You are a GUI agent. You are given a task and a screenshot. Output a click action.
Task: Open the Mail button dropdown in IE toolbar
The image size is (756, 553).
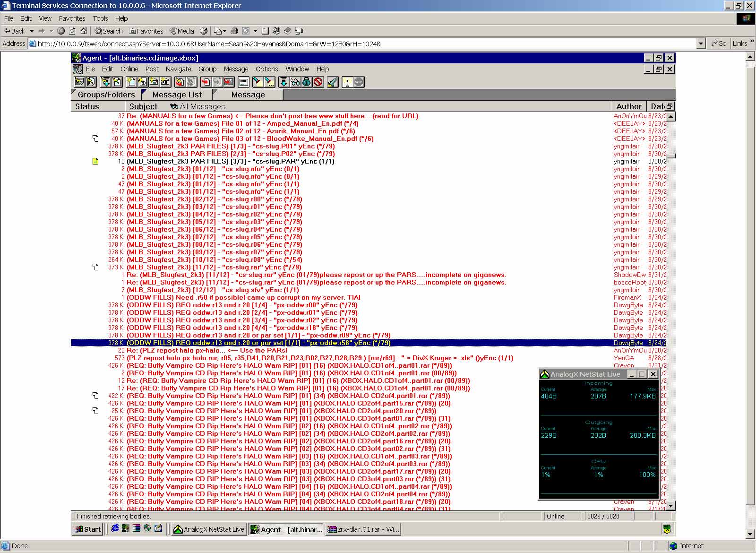[x=224, y=31]
